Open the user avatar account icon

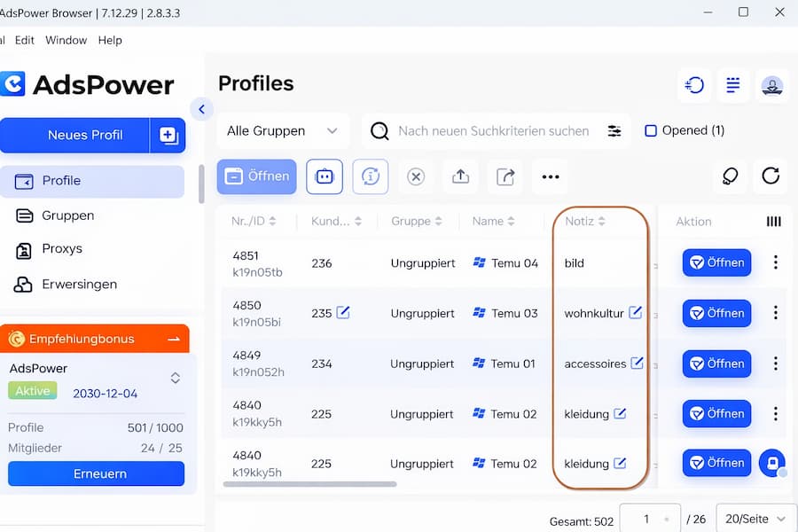[771, 85]
